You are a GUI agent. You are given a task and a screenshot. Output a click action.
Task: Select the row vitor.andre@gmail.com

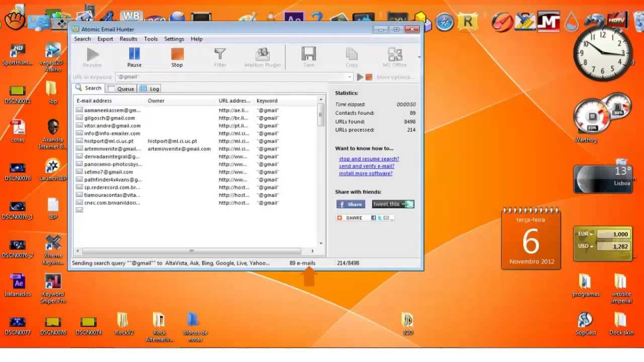click(196, 126)
